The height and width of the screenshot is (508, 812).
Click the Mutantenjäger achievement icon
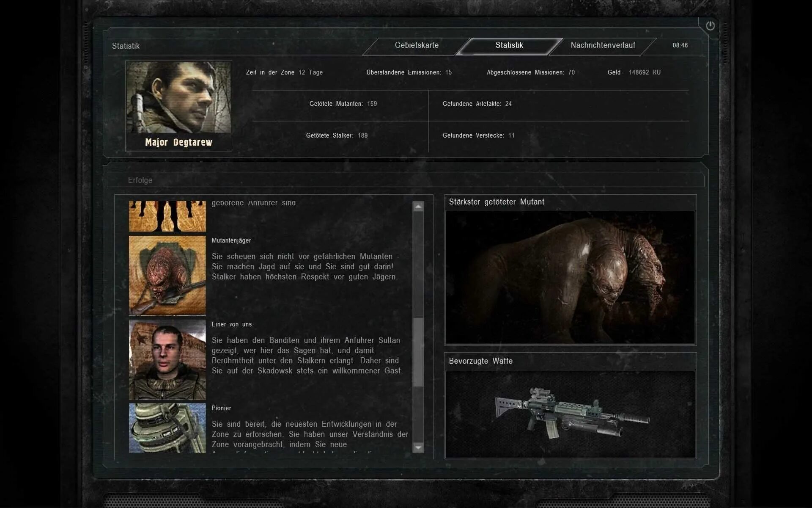click(167, 275)
